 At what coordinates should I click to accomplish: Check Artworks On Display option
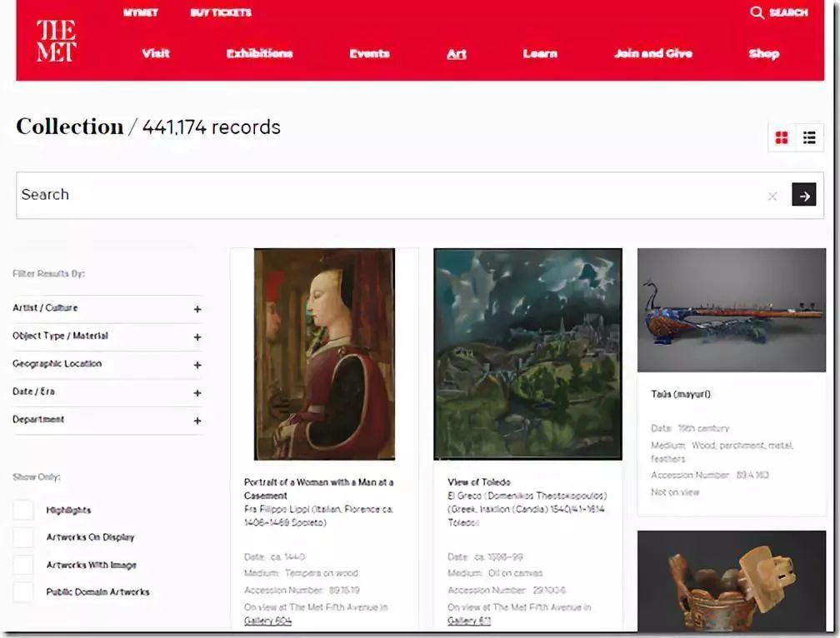(23, 537)
